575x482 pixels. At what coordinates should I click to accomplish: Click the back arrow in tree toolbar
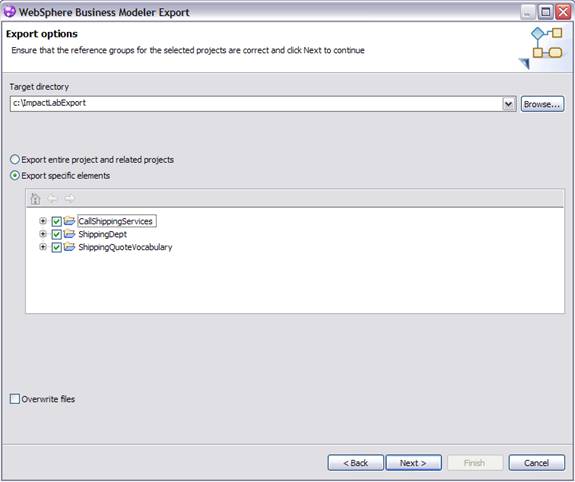(x=52, y=198)
